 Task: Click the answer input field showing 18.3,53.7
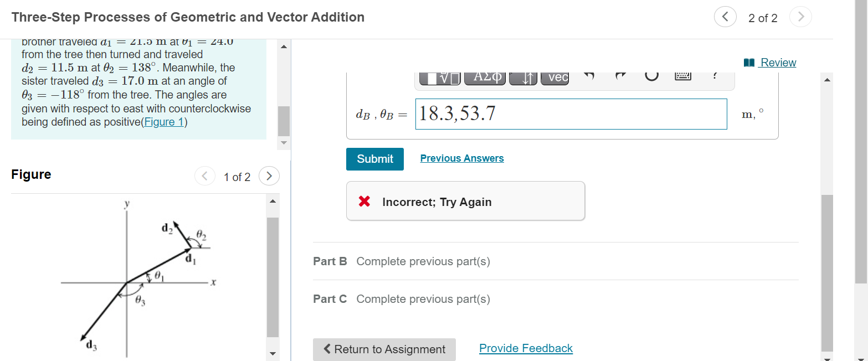coord(571,114)
